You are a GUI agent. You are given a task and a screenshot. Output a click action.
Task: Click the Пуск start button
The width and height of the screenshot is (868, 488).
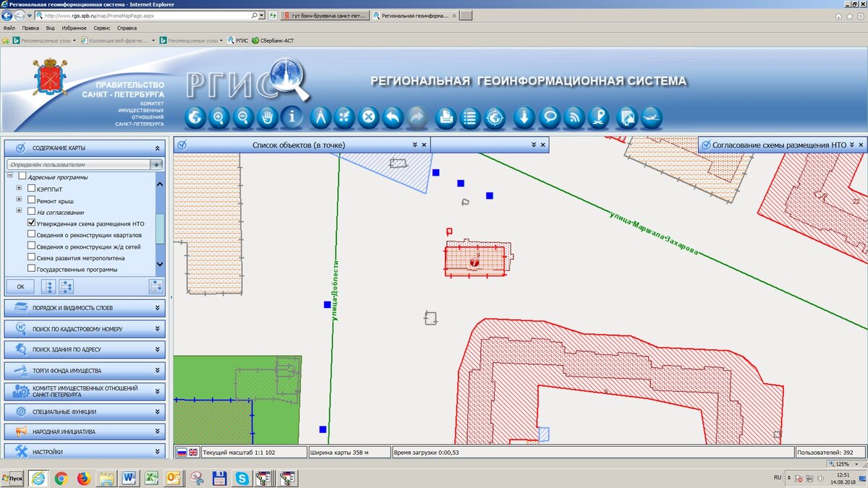[x=13, y=478]
